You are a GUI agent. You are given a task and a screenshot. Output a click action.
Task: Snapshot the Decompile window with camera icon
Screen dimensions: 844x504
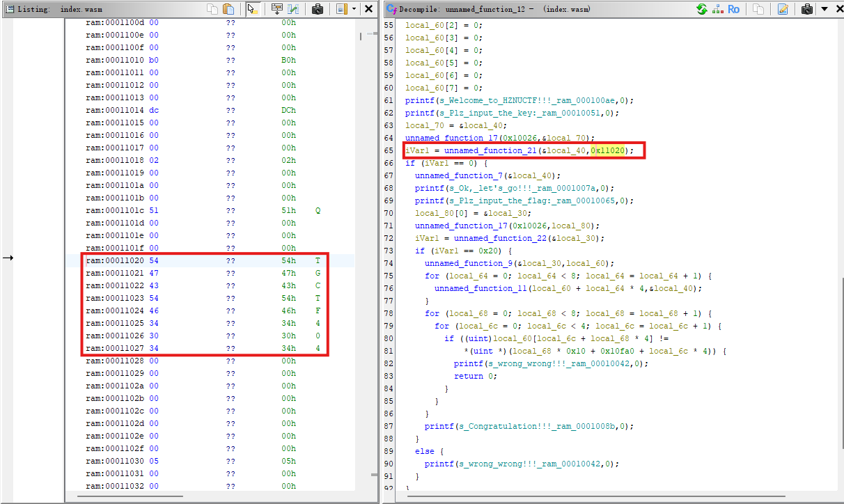click(x=807, y=9)
